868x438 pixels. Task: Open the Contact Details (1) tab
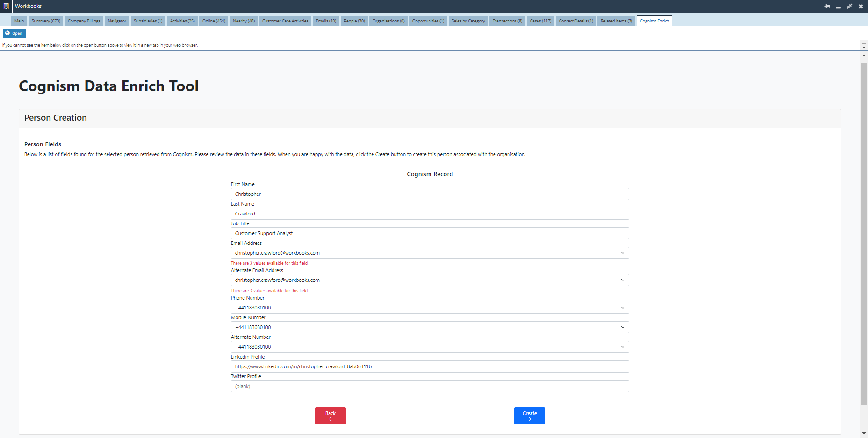tap(576, 21)
